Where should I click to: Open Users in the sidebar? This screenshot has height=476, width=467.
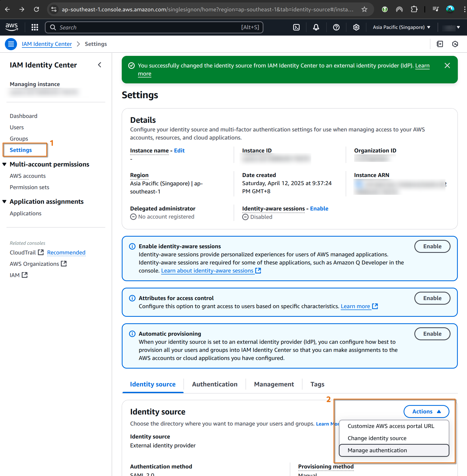(17, 127)
